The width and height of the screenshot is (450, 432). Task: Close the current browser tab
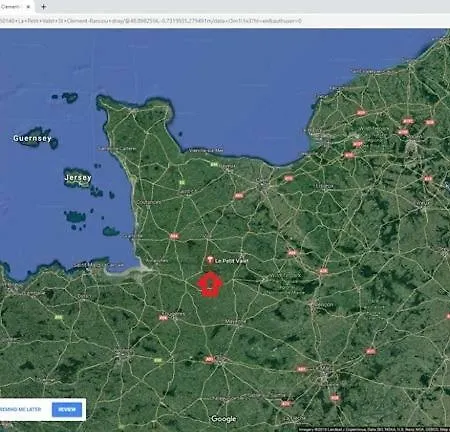[28, 6]
